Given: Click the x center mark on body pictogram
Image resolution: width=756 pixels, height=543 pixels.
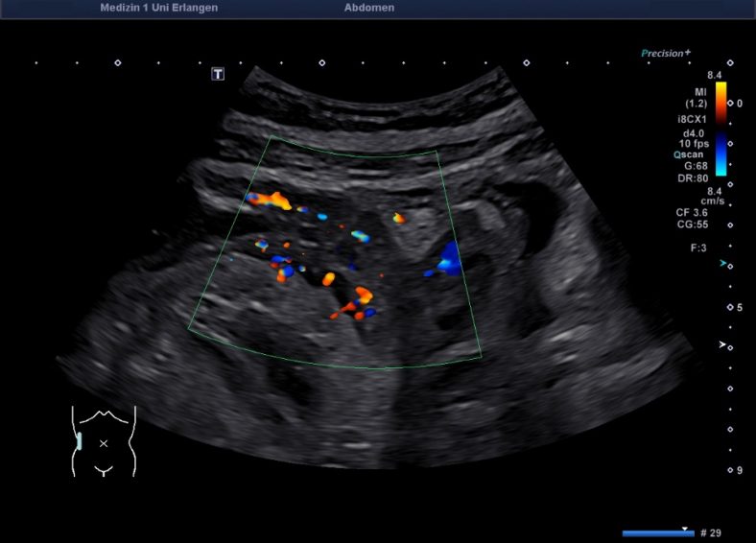Looking at the screenshot, I should coord(104,442).
